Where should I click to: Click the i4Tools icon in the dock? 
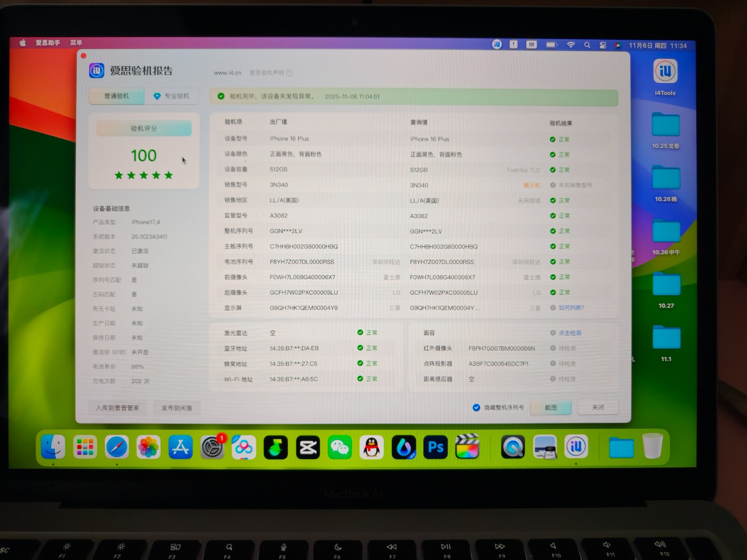pos(576,447)
